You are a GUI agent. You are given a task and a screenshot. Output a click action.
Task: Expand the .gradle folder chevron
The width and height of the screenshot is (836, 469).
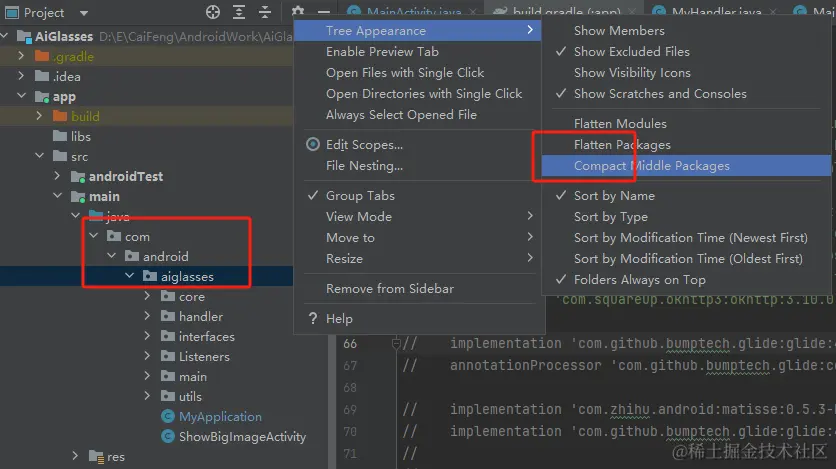click(x=21, y=55)
